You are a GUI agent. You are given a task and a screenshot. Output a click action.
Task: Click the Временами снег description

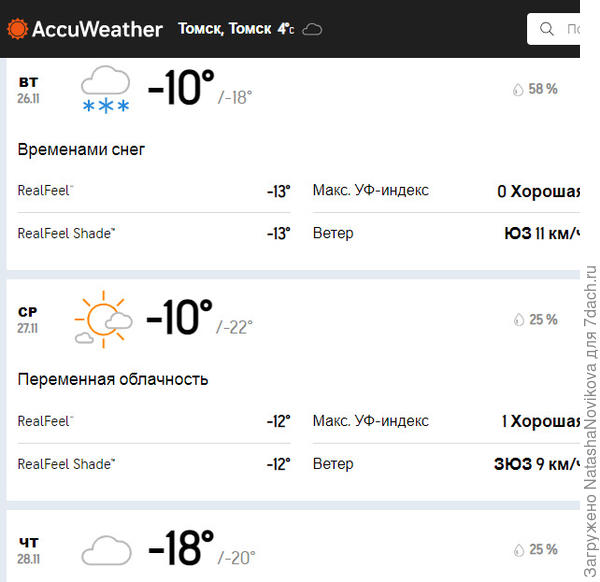click(x=81, y=149)
